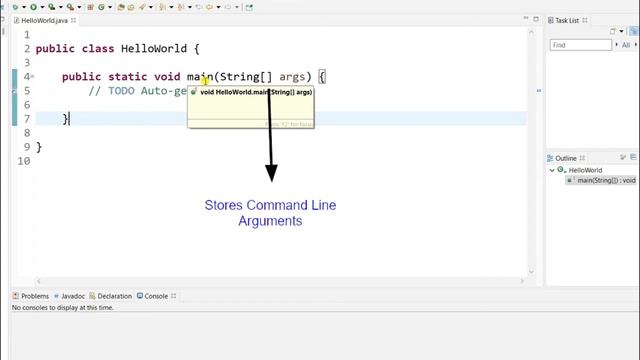The image size is (640, 360).
Task: Close the Console view
Action: (x=174, y=296)
